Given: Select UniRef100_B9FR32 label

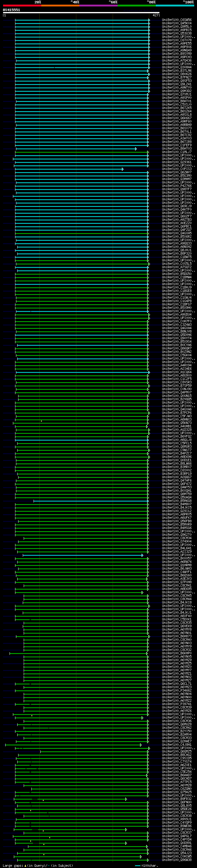Looking at the screenshot, I should tap(177, 799).
